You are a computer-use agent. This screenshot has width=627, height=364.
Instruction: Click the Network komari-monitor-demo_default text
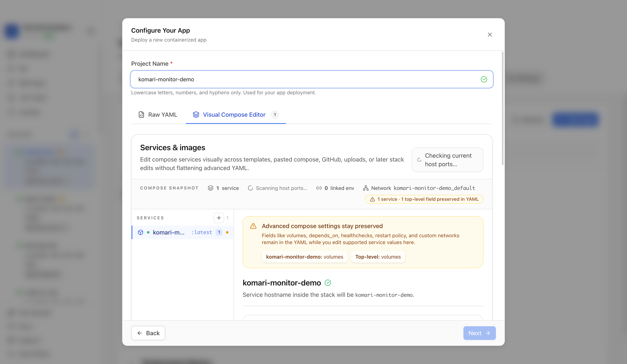tap(423, 188)
